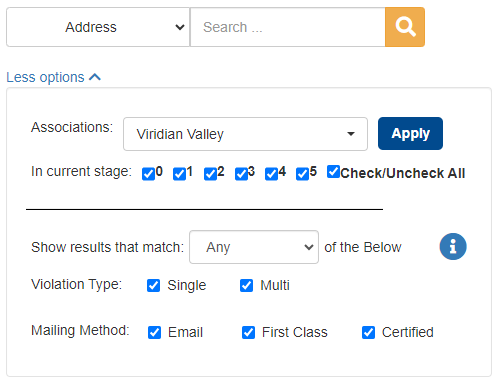Uncheck stage 5 checkbox
This screenshot has height=384, width=499.
click(x=302, y=174)
